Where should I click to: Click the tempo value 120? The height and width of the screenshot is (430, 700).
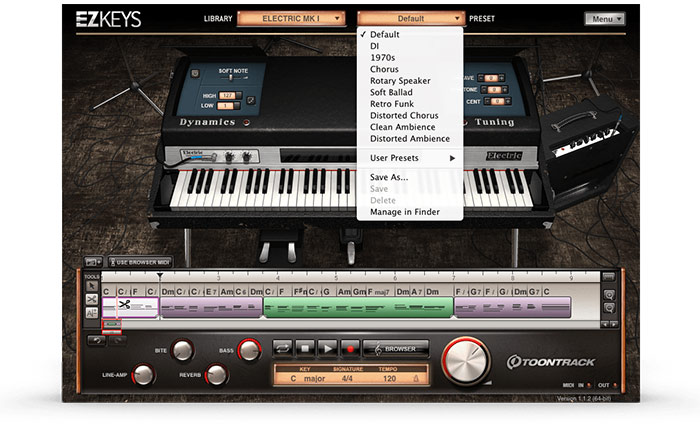389,378
